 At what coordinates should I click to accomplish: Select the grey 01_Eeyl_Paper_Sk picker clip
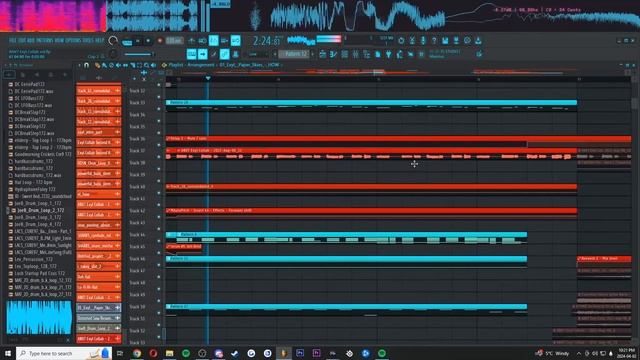99,307
